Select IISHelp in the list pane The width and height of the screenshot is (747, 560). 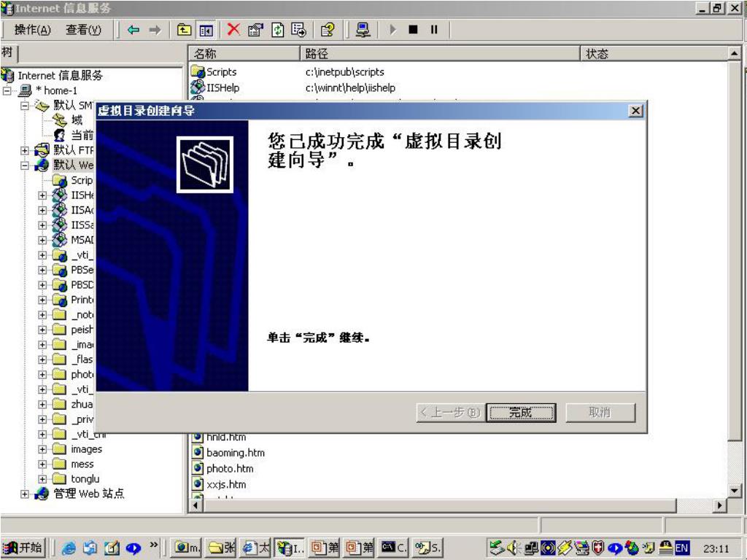click(x=222, y=87)
